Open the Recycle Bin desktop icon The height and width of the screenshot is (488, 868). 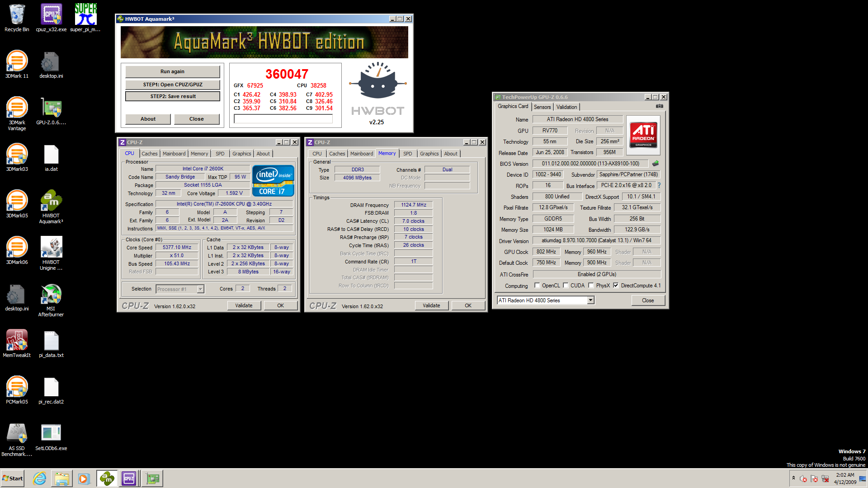coord(17,18)
